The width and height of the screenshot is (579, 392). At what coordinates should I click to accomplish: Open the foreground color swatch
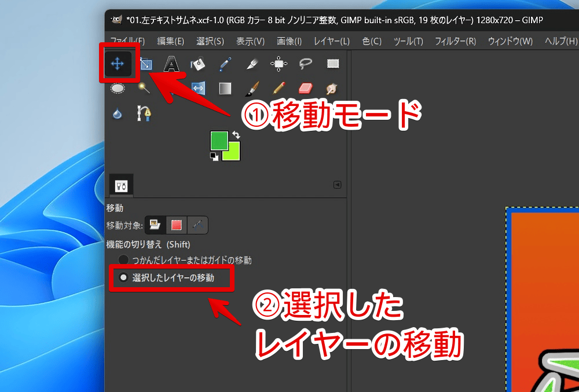click(219, 140)
